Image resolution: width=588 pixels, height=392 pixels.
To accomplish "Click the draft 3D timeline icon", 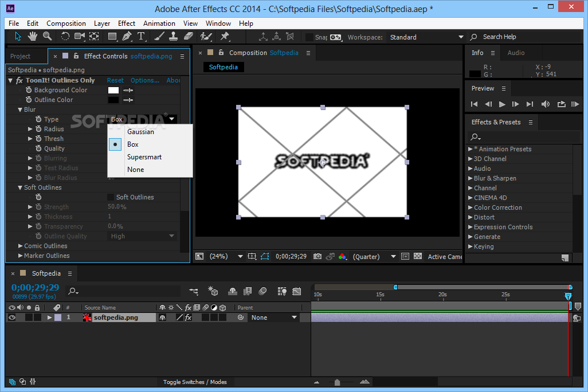I will (x=213, y=291).
